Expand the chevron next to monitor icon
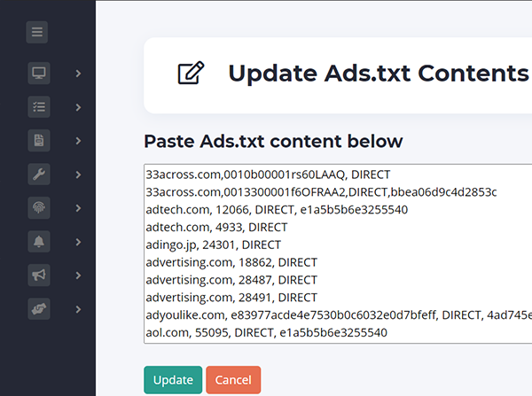This screenshot has width=532, height=396. [x=78, y=73]
